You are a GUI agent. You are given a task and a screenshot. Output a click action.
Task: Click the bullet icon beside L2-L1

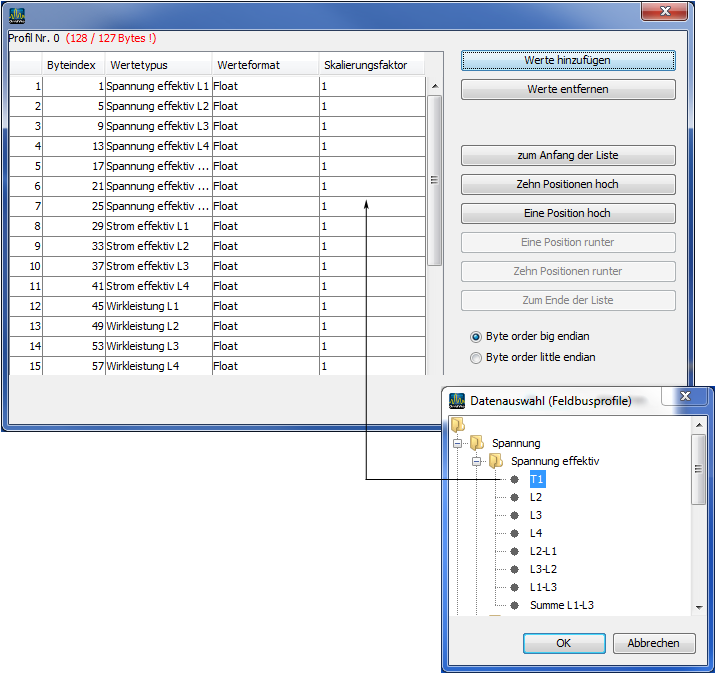pyautogui.click(x=515, y=552)
